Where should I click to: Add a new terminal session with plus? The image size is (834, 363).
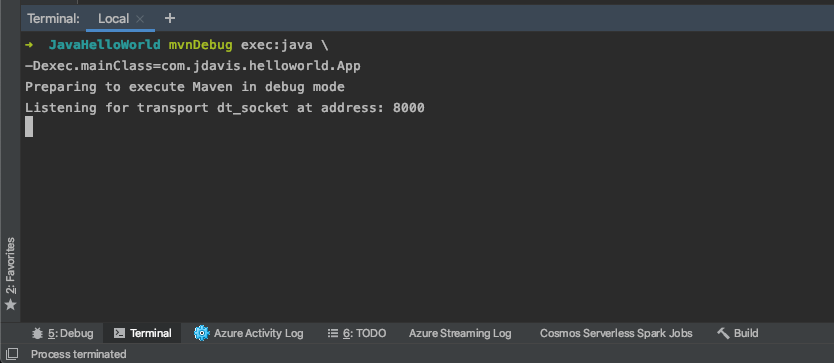click(170, 19)
